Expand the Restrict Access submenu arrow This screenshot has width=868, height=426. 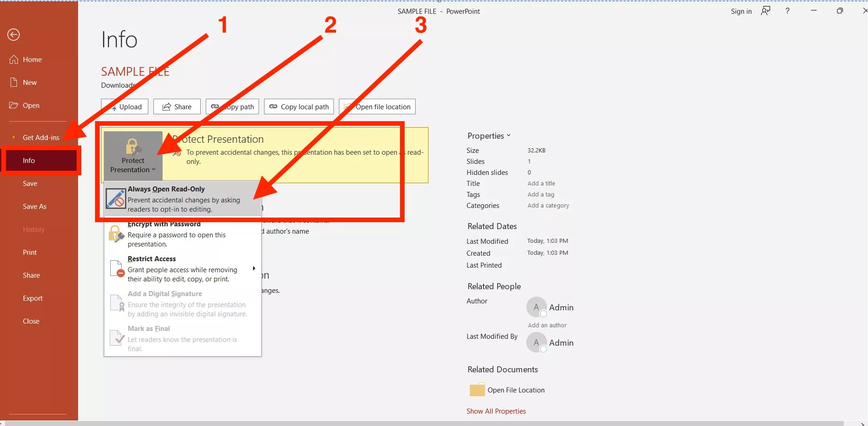[254, 269]
